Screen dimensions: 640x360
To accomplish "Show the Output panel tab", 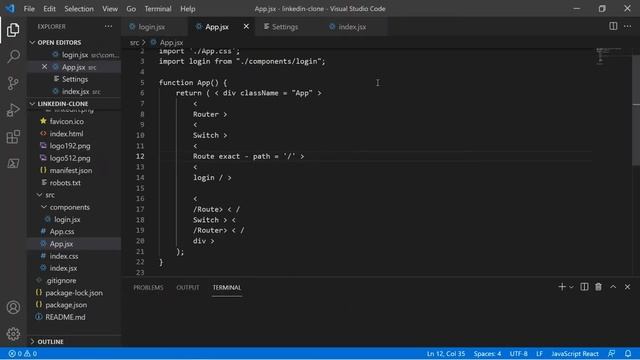I will (x=188, y=287).
